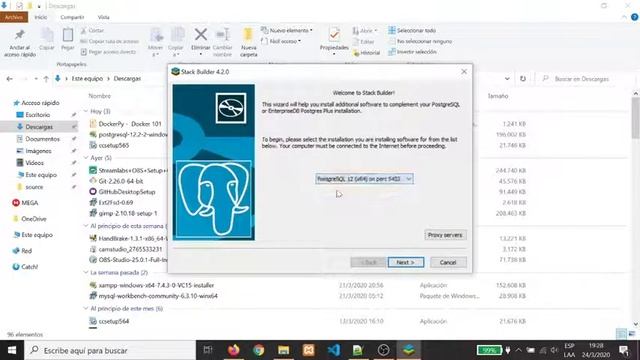Collapse the Ayer (5) group
640x360 pixels.
click(86, 158)
